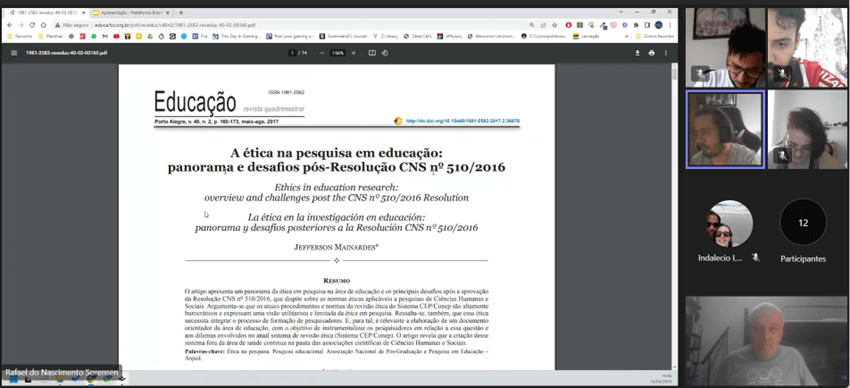Rotate the PDF document counterclockwise
The width and height of the screenshot is (850, 388).
385,53
